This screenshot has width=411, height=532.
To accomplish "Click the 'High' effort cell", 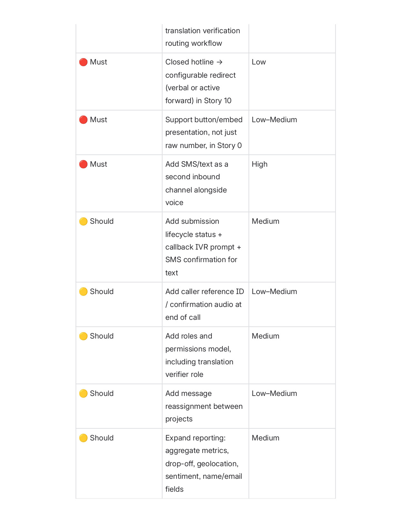I will tap(259, 164).
